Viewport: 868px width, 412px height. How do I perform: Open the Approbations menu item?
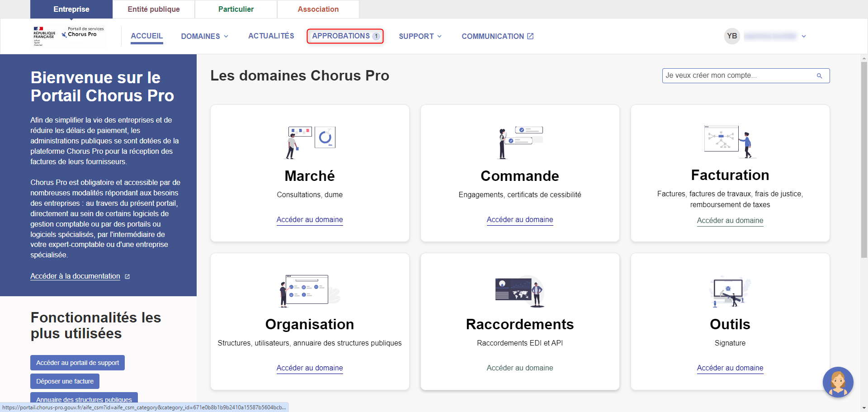click(345, 36)
